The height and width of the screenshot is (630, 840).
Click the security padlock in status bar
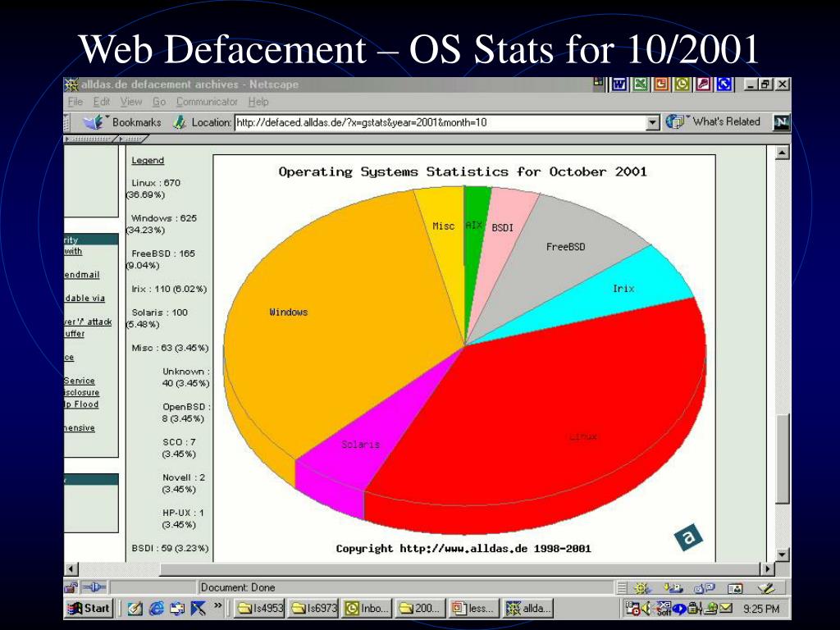[71, 587]
